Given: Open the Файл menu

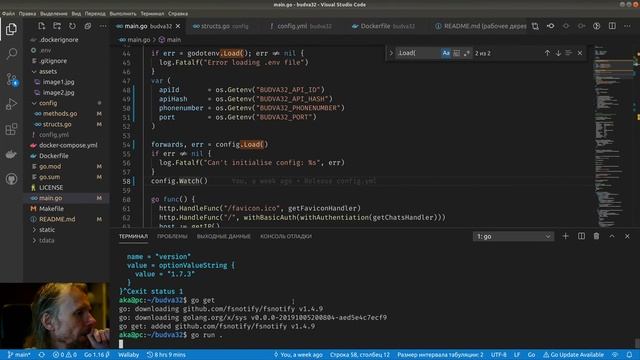Looking at the screenshot, I should click(x=8, y=13).
